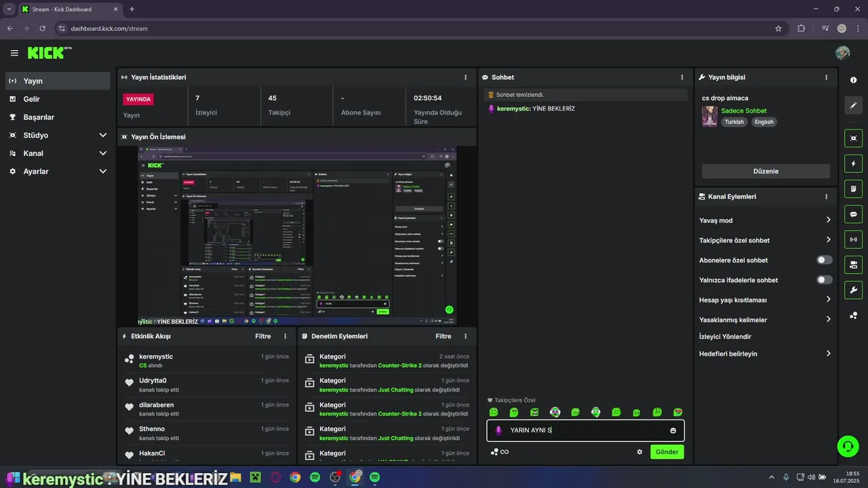
Task: Open Yasaklanmış kelimeler options
Action: (766, 319)
